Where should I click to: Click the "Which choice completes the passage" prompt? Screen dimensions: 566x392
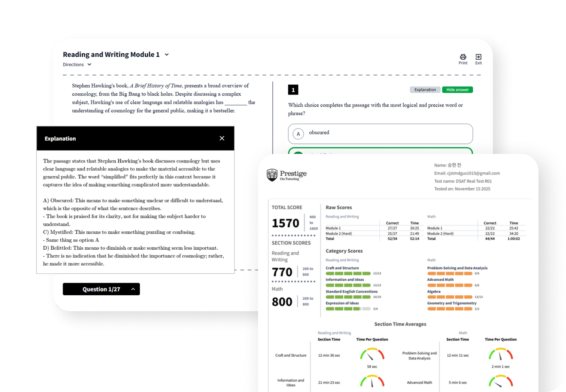(375, 109)
